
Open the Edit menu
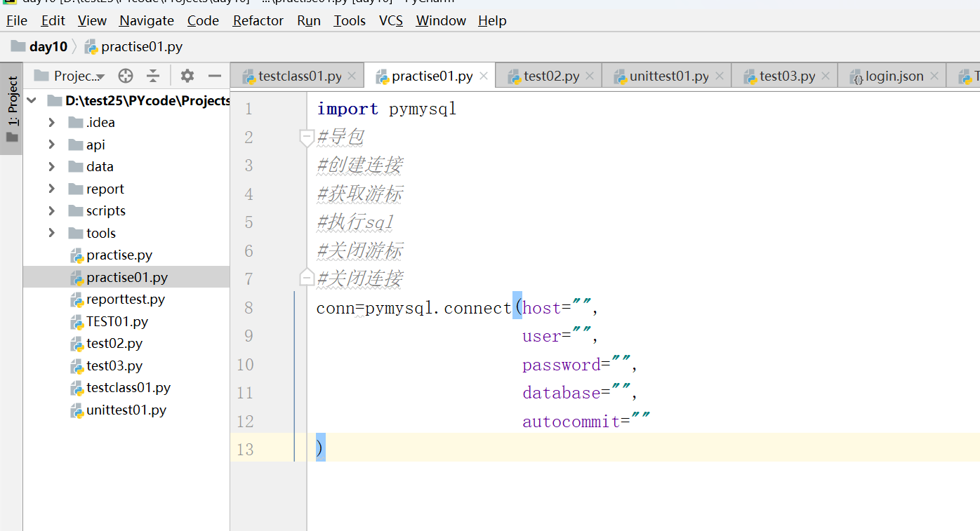click(x=53, y=20)
